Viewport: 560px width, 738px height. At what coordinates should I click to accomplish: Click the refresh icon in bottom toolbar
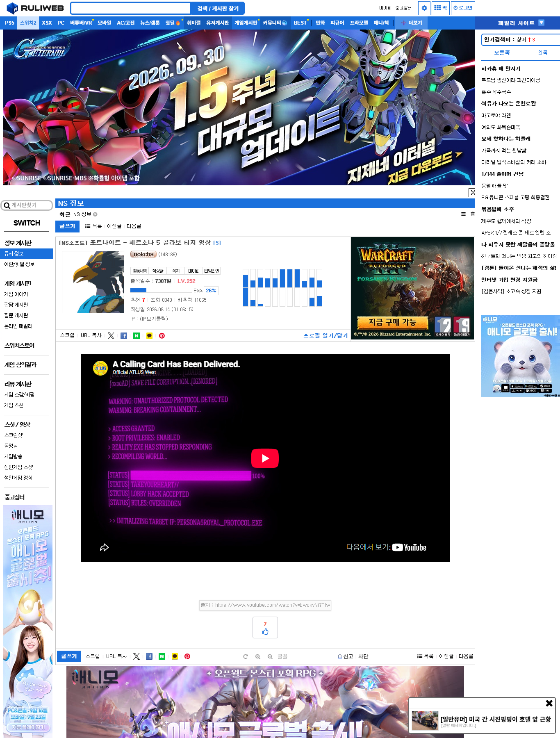[x=246, y=656]
